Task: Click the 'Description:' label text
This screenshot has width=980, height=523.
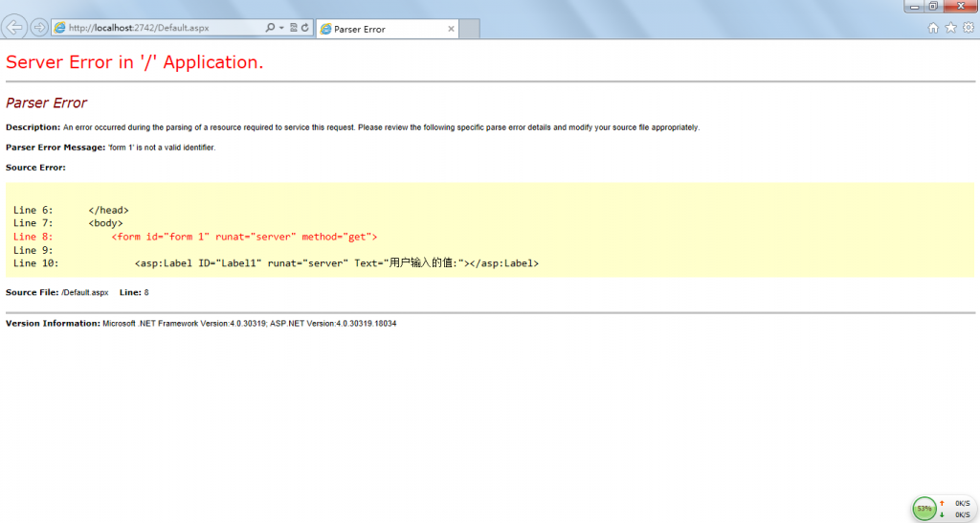Action: pyautogui.click(x=33, y=127)
